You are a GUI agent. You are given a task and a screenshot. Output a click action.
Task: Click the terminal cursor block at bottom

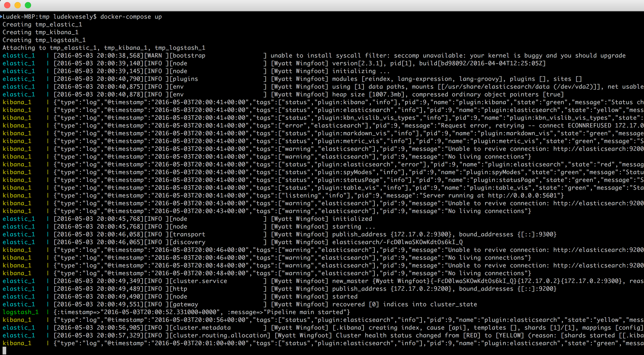point(4,351)
